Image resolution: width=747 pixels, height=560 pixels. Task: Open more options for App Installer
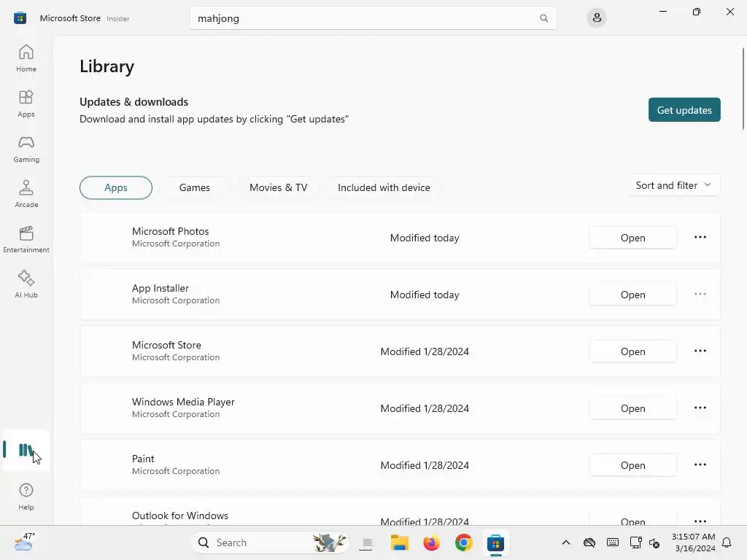tap(700, 295)
